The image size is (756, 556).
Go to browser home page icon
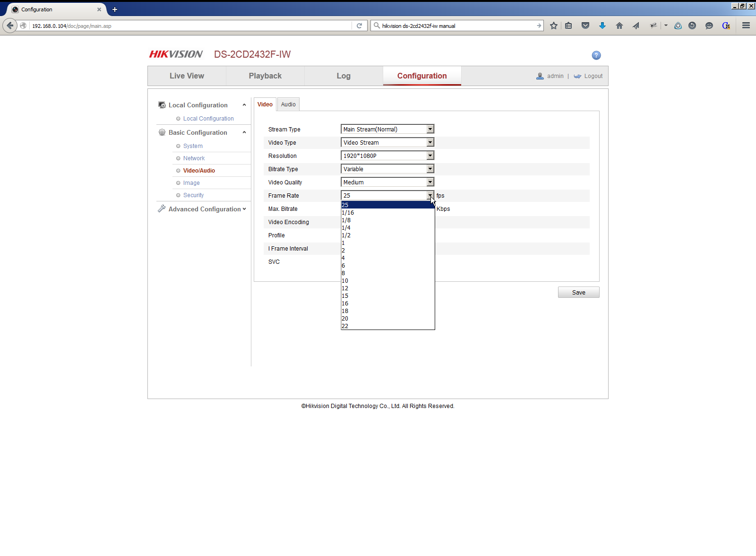(x=619, y=26)
